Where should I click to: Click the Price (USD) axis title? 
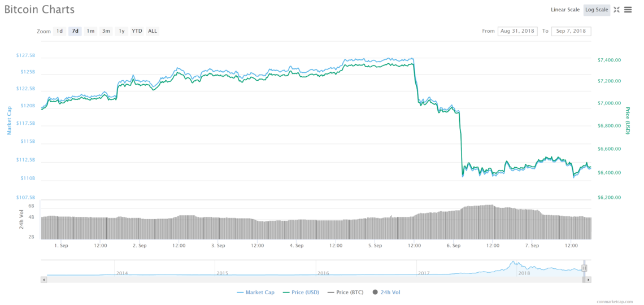tap(628, 120)
